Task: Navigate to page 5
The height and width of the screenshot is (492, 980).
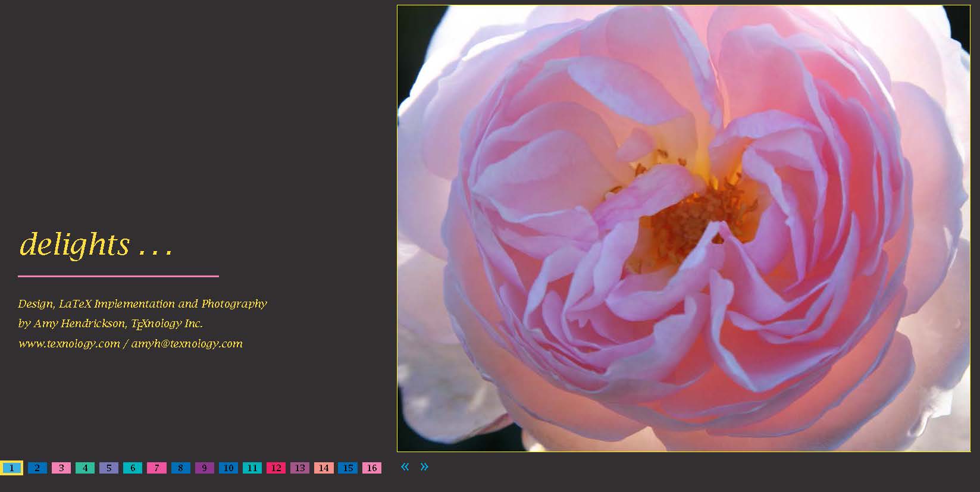Action: tap(109, 468)
